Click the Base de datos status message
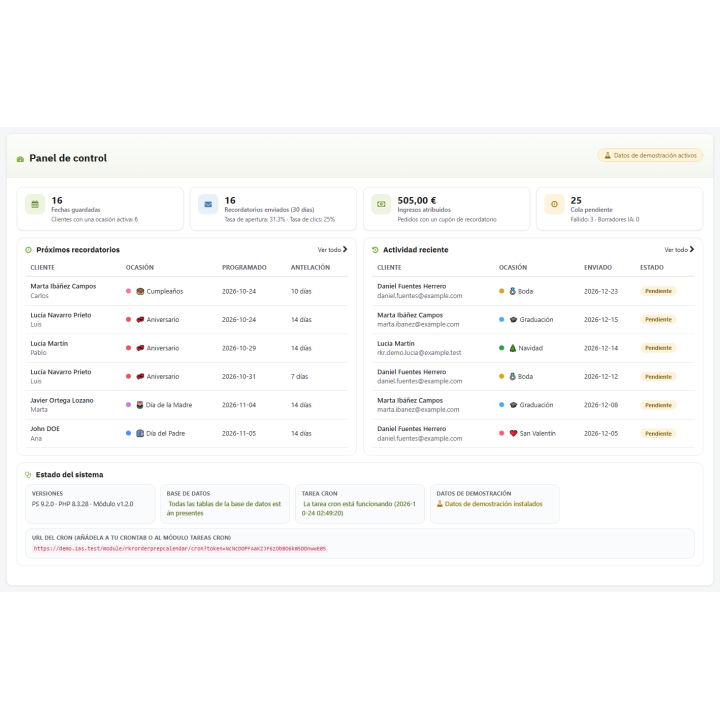 pos(224,508)
